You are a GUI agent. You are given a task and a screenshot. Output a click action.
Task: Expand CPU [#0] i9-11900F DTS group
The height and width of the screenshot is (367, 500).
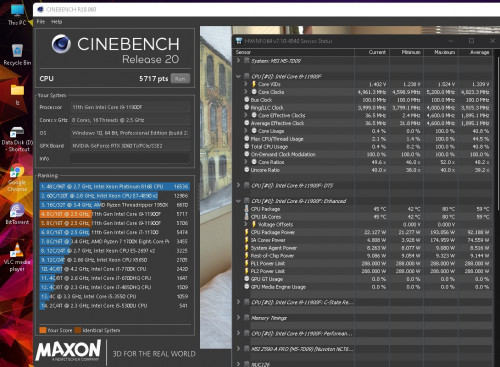[x=238, y=185]
